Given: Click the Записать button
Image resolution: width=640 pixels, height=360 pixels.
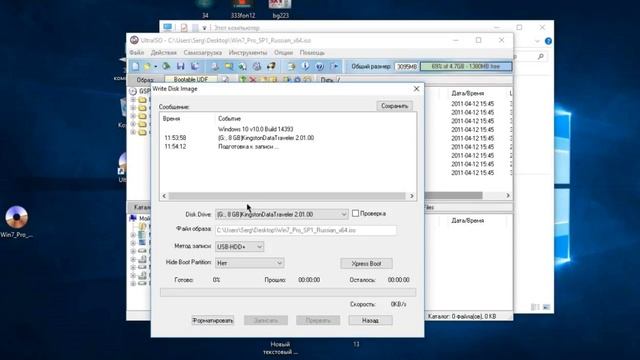Looking at the screenshot, I should click(266, 320).
